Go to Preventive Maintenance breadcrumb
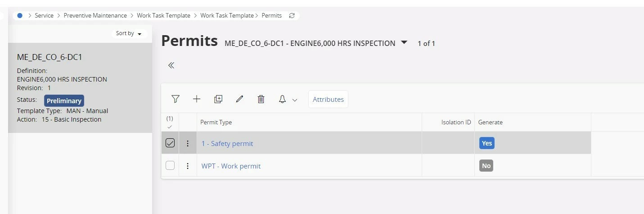 [95, 15]
